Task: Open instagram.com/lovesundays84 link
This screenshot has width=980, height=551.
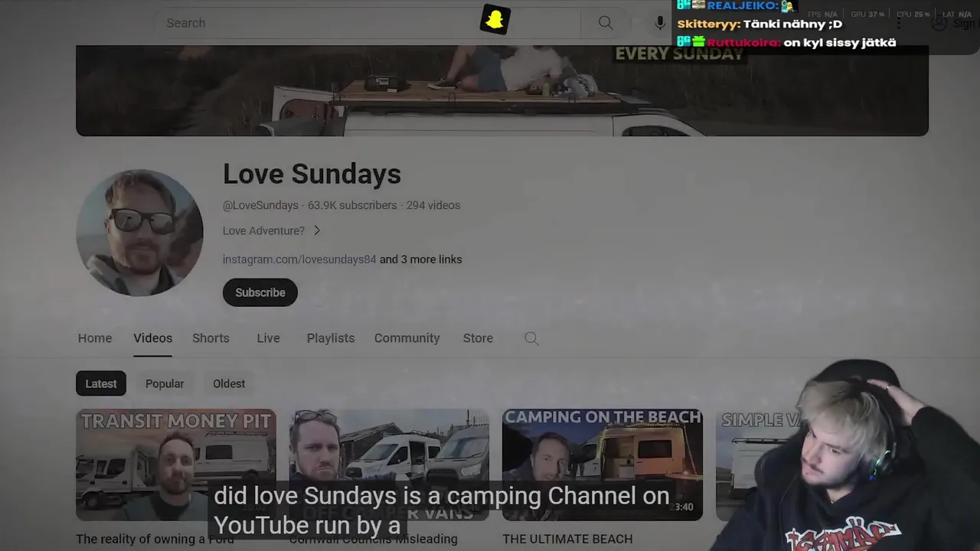Action: pyautogui.click(x=299, y=259)
